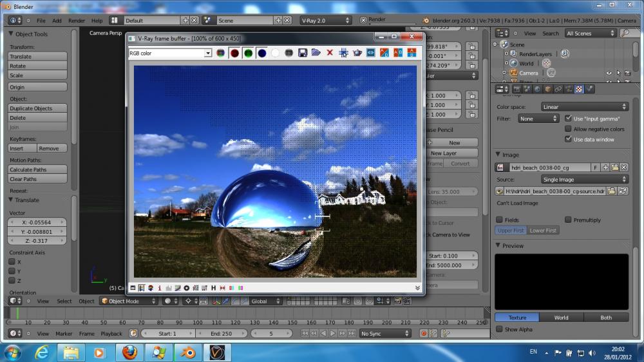Show alpha channel white circle icon
The height and width of the screenshot is (362, 644).
[x=275, y=53]
